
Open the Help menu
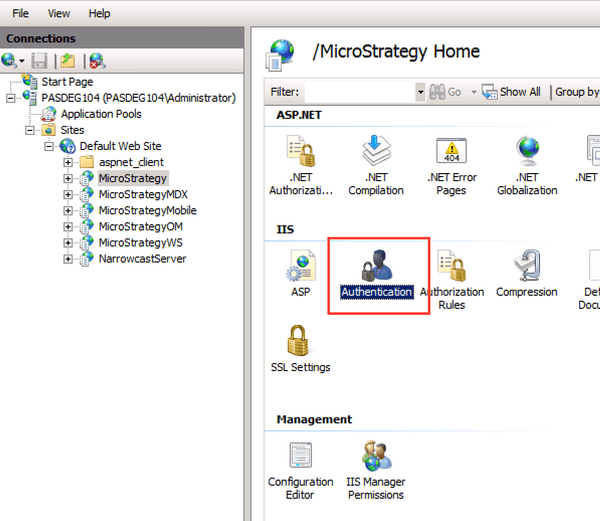click(x=99, y=13)
